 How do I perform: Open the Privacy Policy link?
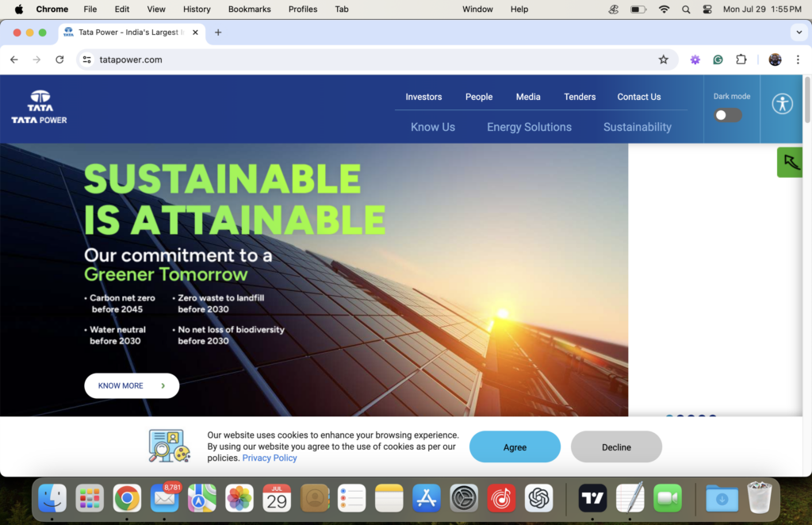click(270, 458)
